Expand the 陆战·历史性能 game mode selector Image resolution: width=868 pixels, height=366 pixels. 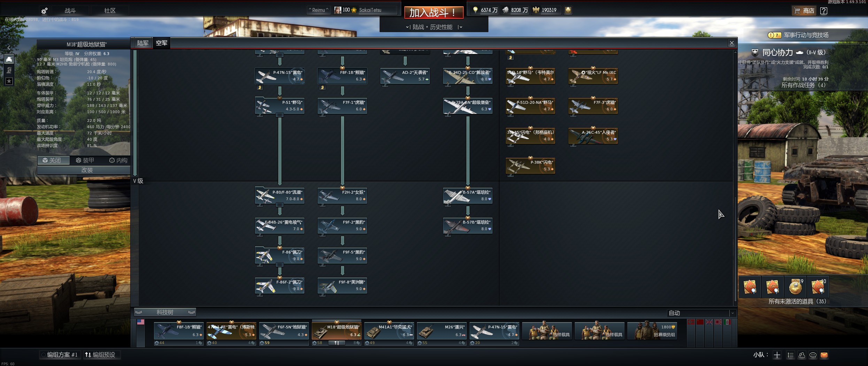[x=434, y=27]
